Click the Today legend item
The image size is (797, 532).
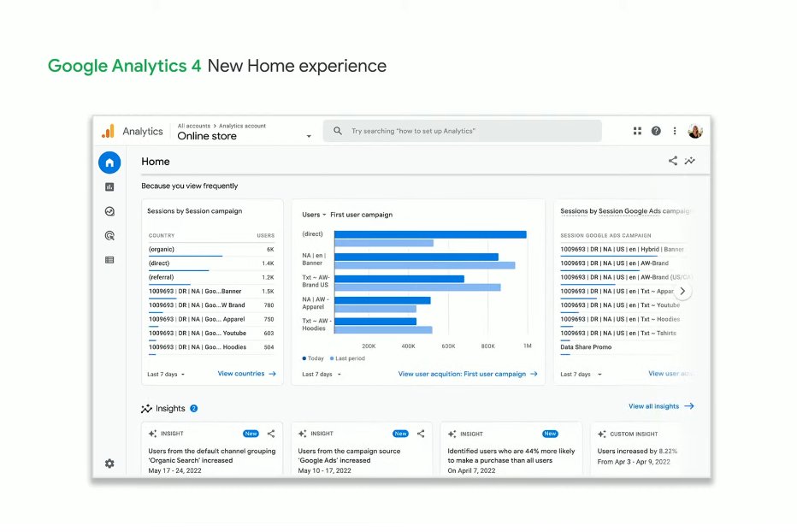click(x=313, y=358)
